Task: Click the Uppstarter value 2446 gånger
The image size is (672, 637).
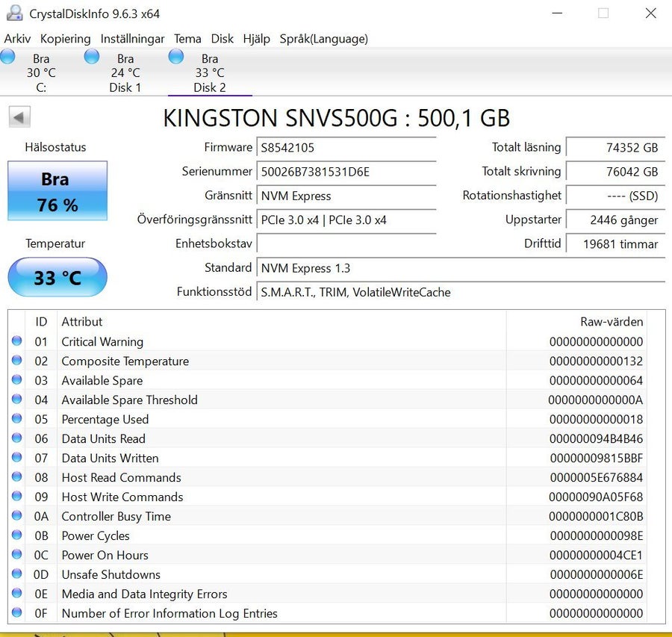Action: 615,220
